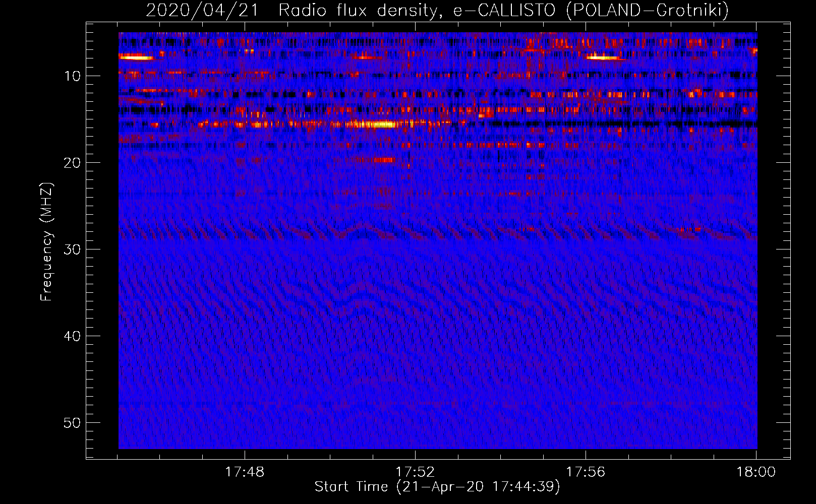Image resolution: width=816 pixels, height=504 pixels.
Task: Click the 17:52 time tick label
Action: [x=415, y=472]
